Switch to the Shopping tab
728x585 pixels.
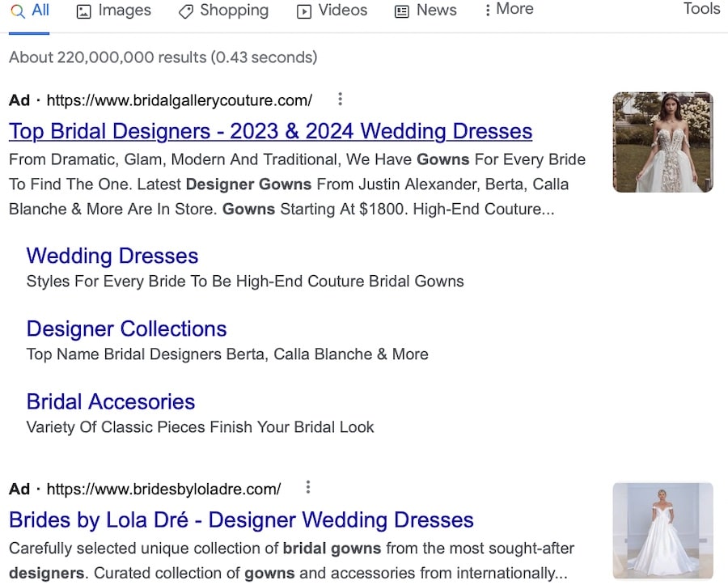tap(224, 11)
